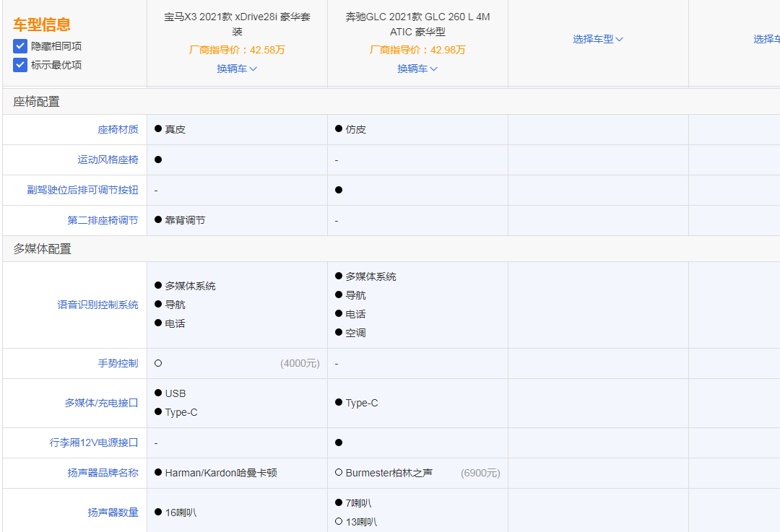The width and height of the screenshot is (780, 532).
Task: Uncheck the 标示最优项 checkbox
Action: (20, 65)
